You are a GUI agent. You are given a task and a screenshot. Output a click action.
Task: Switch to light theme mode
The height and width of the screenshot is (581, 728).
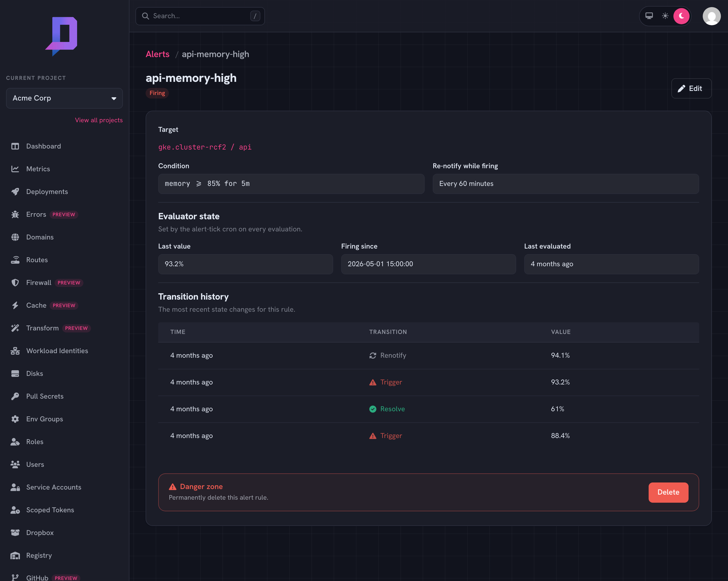665,16
